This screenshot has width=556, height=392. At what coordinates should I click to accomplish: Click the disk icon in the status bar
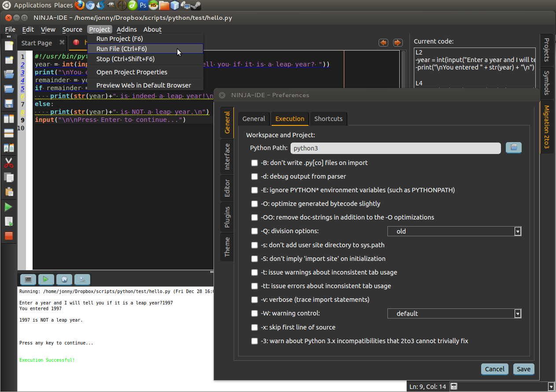(454, 386)
